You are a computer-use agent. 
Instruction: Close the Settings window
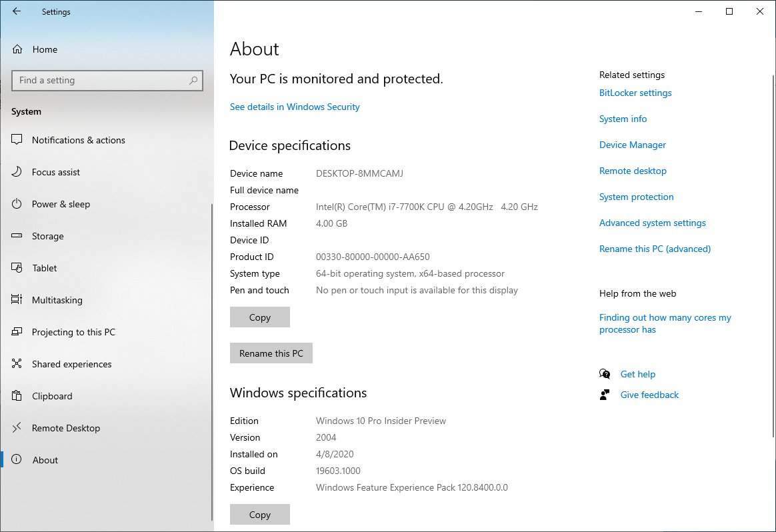coord(760,11)
